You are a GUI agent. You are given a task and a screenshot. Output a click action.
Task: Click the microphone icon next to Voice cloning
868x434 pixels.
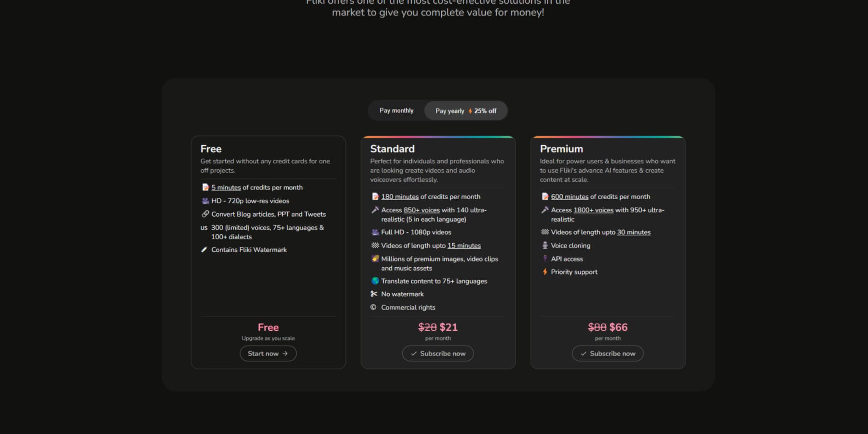[544, 245]
